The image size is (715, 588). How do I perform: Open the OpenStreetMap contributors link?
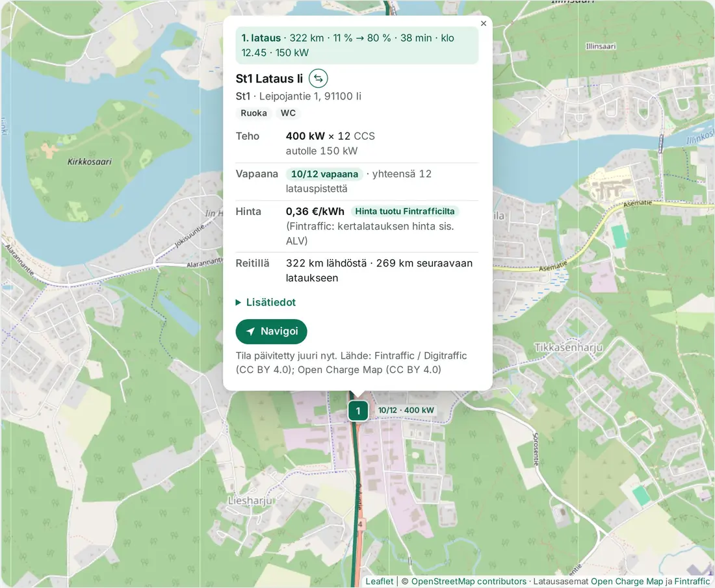point(469,581)
